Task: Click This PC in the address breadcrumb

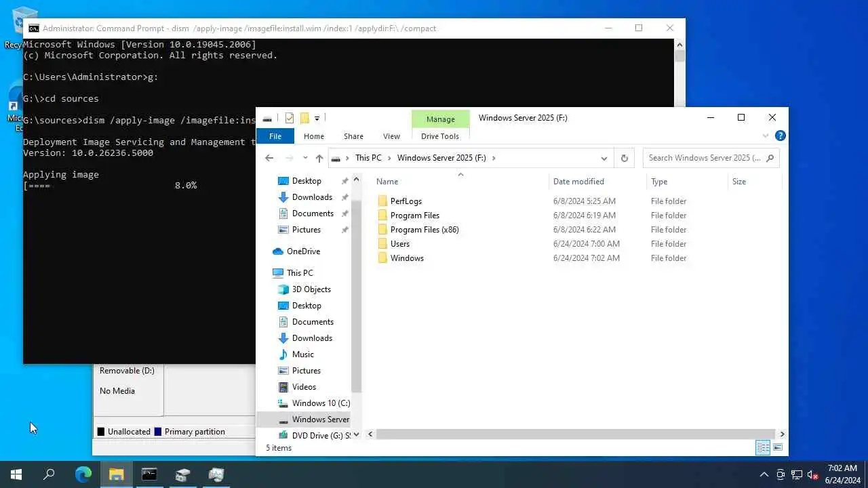Action: pyautogui.click(x=368, y=158)
